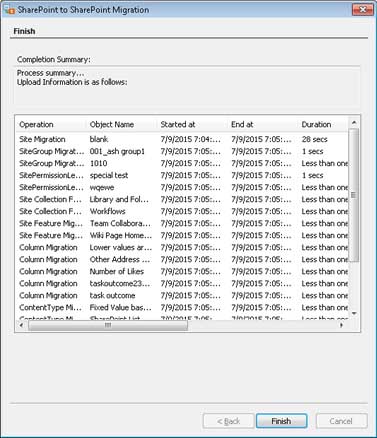The height and width of the screenshot is (438, 377).
Task: Select the '1010' object name cell
Action: [x=98, y=163]
